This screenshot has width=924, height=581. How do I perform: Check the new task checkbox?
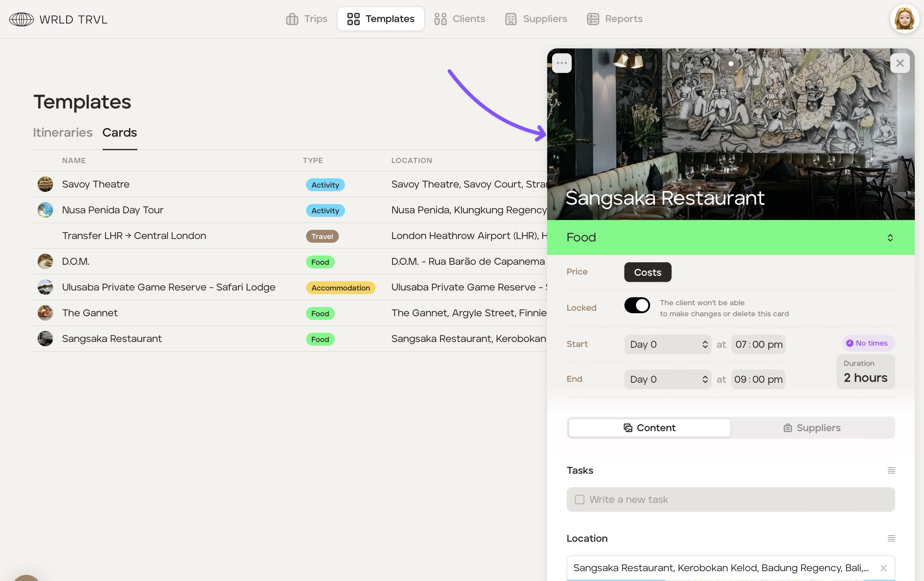coord(579,500)
